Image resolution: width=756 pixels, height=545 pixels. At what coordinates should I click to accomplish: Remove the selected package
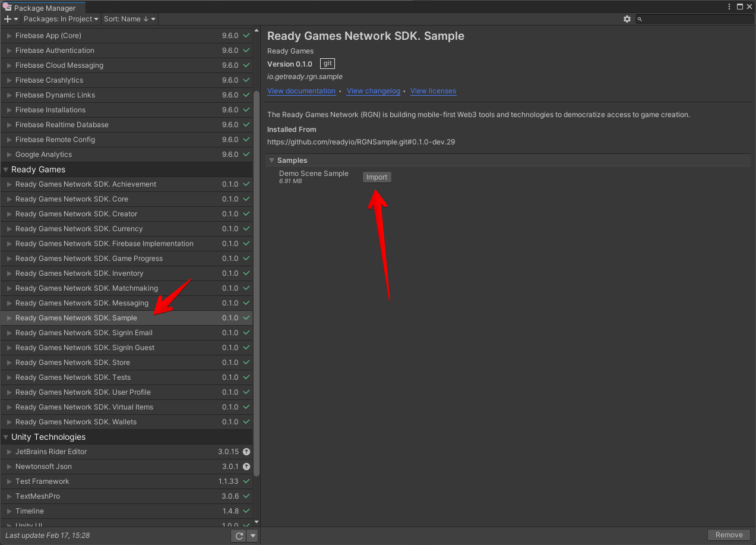point(729,535)
